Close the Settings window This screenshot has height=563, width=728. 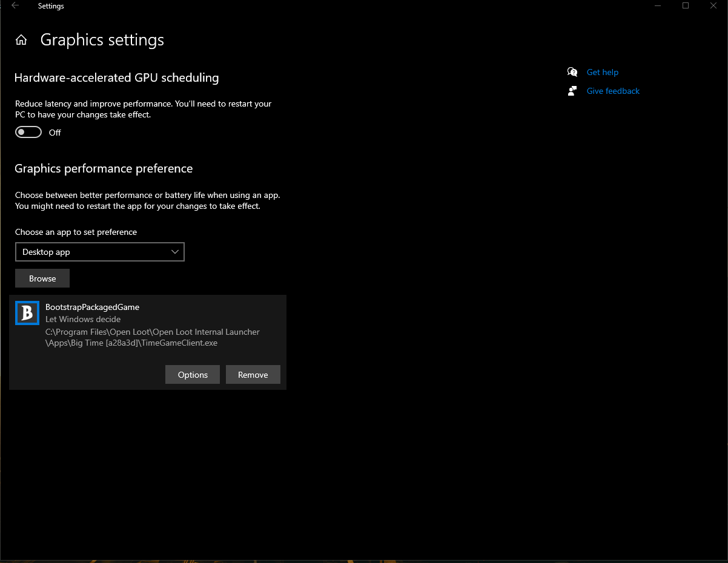pyautogui.click(x=713, y=6)
